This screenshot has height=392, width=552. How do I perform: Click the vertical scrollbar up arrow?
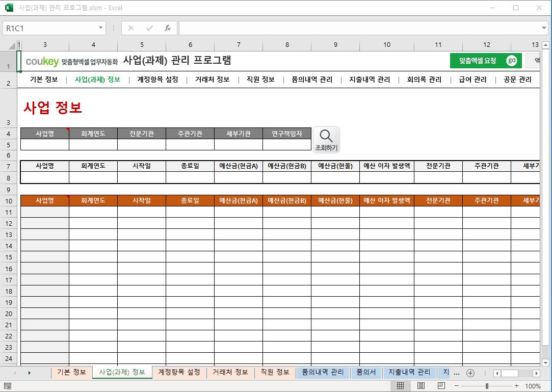(x=546, y=45)
